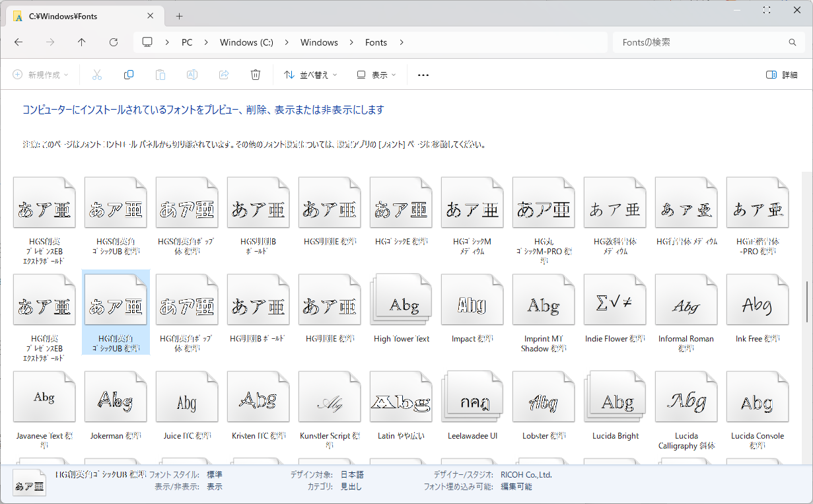Screen dimensions: 813x504
Task: Expand chevron after Fonts in address bar
Action: coord(402,42)
